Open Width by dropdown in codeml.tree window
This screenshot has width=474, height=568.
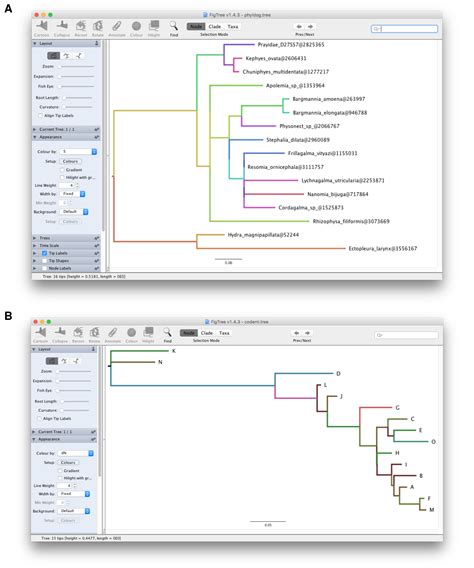(74, 494)
